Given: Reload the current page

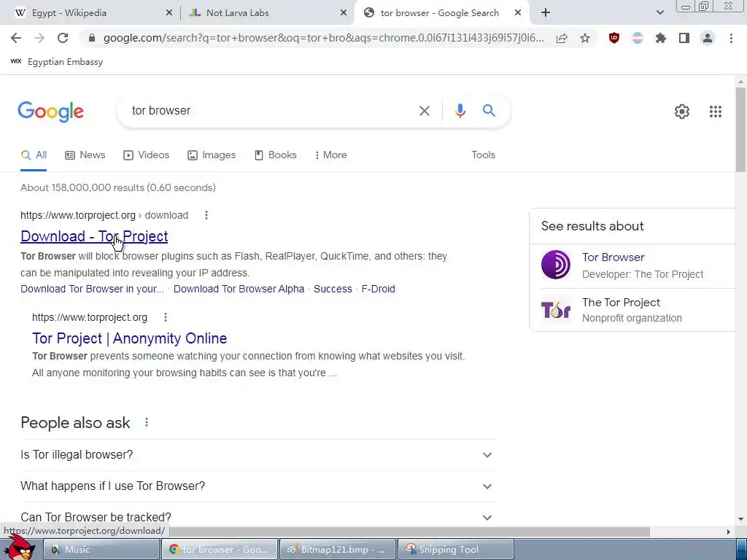Looking at the screenshot, I should pos(63,38).
